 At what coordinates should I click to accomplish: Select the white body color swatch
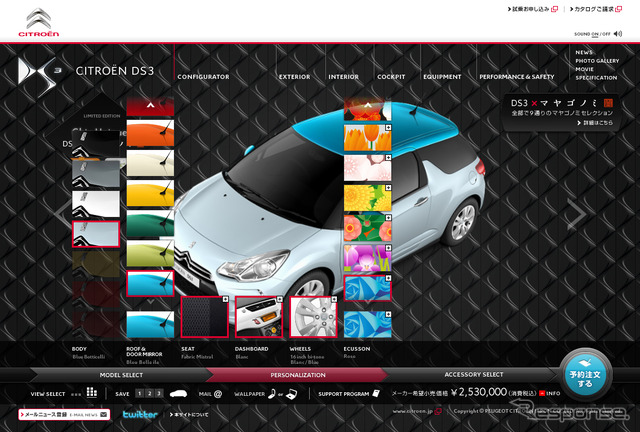point(96,204)
